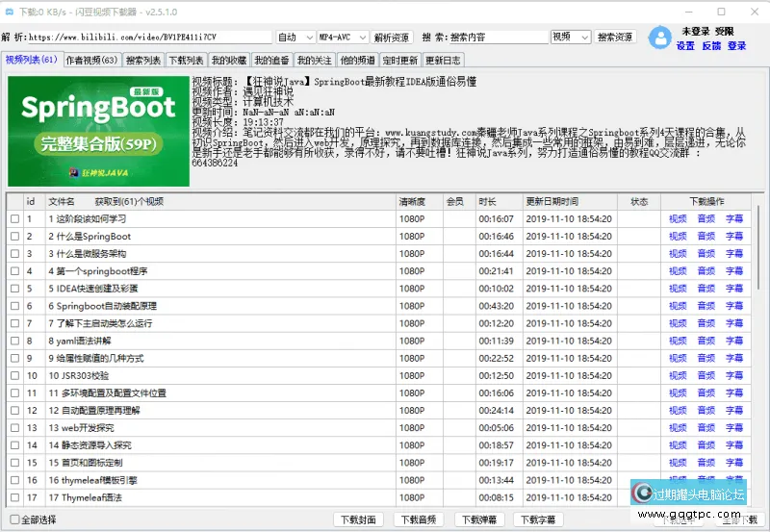Tick checkbox for 10 JSR303校验
770x532 pixels.
[x=15, y=375]
